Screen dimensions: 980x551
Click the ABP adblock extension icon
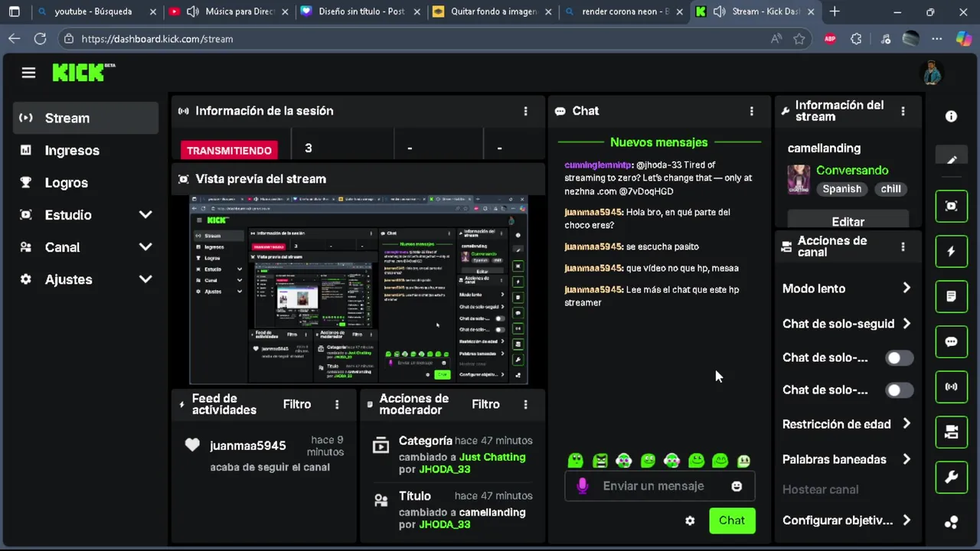830,39
